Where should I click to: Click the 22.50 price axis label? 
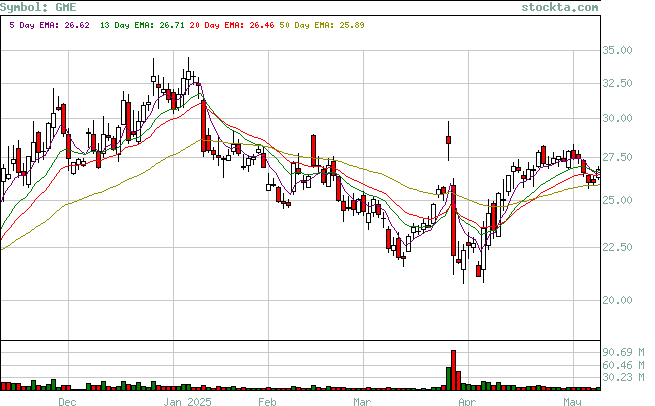tap(617, 247)
